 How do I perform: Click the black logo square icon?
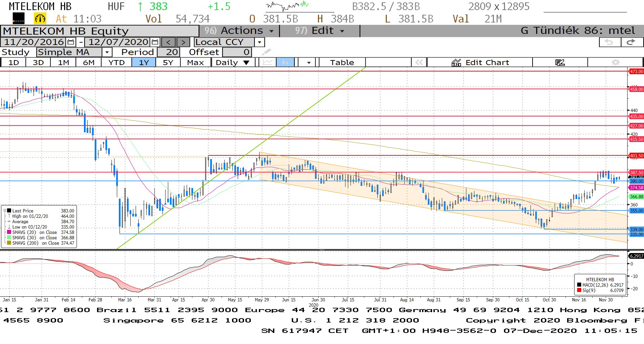pos(18,18)
